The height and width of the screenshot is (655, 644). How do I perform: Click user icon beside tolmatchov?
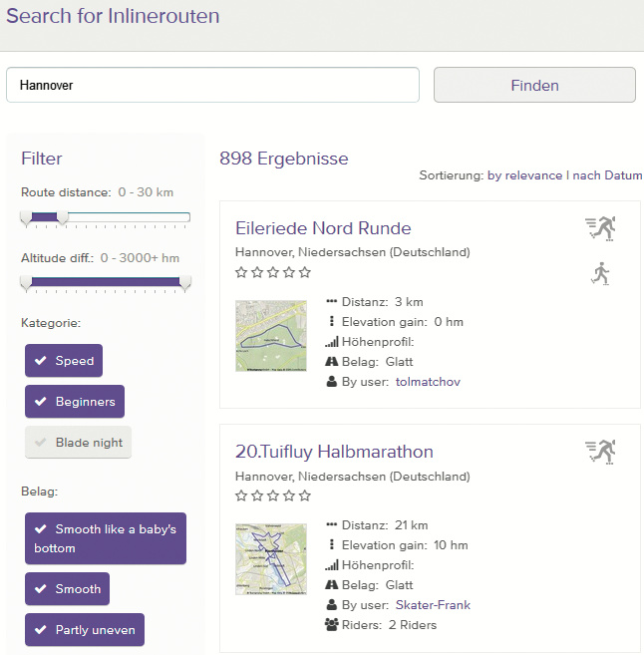coord(332,382)
